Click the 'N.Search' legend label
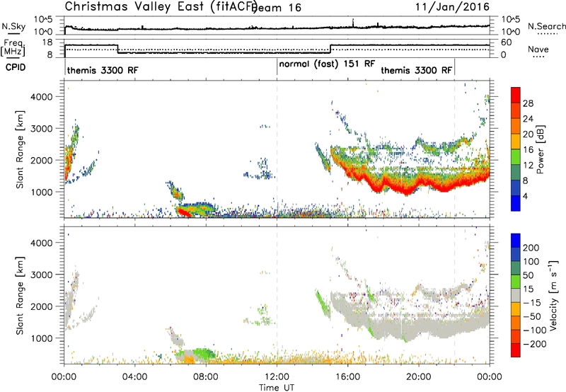566x392 pixels. [x=546, y=26]
